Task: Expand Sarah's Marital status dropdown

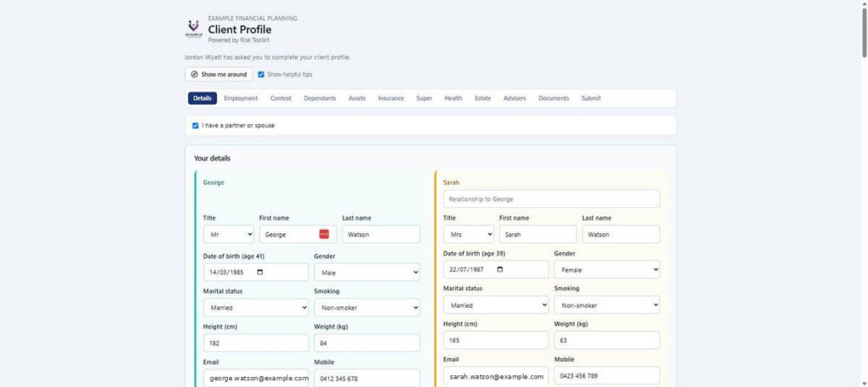Action: [496, 305]
